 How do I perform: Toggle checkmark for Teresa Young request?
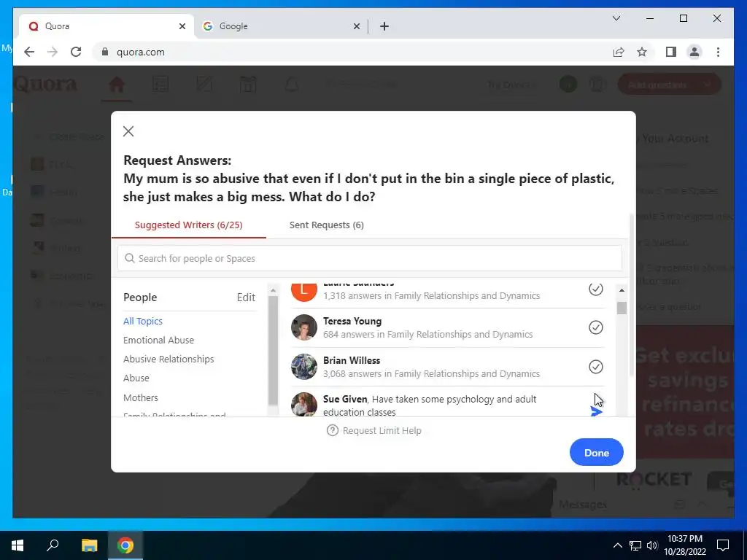(595, 327)
